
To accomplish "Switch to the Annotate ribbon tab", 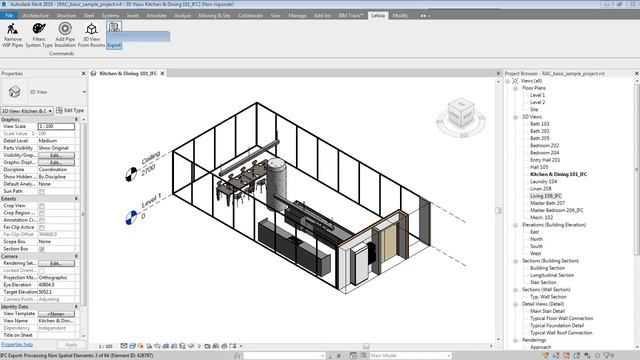I will 156,16.
